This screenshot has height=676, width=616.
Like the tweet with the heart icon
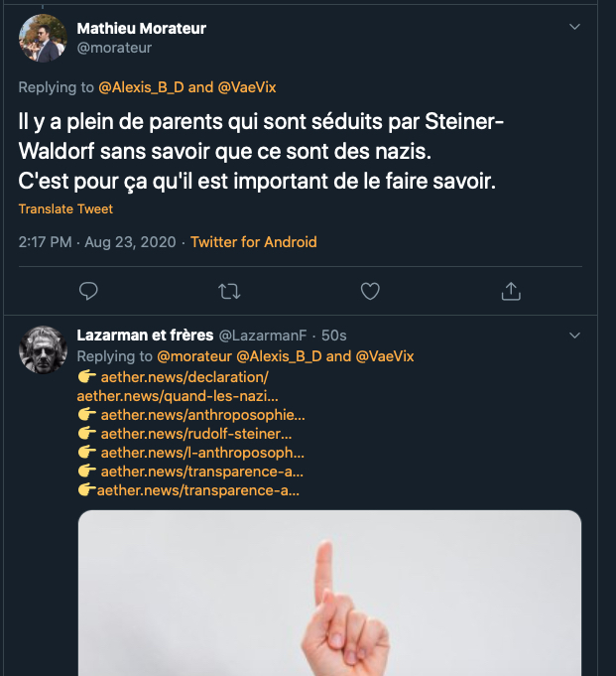(x=370, y=291)
